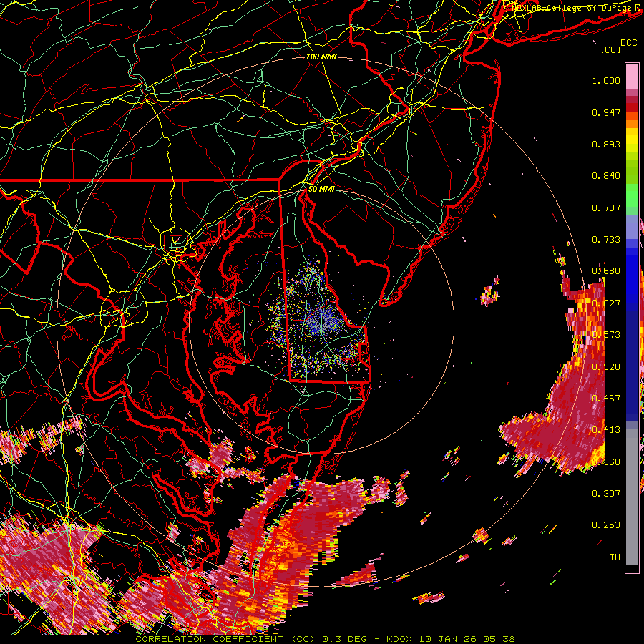Click the 0.307 scale value

pyautogui.click(x=606, y=493)
